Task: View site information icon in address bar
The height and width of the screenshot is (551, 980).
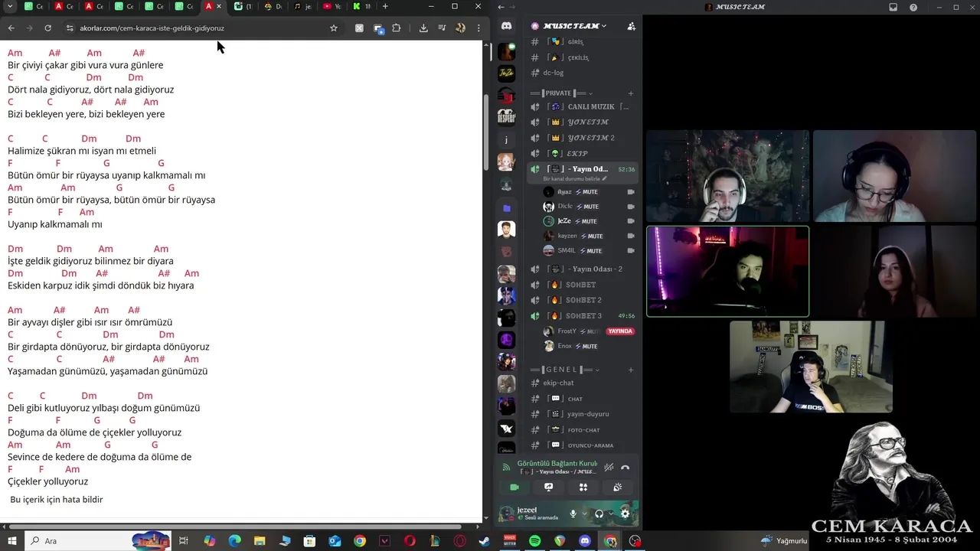Action: point(70,28)
